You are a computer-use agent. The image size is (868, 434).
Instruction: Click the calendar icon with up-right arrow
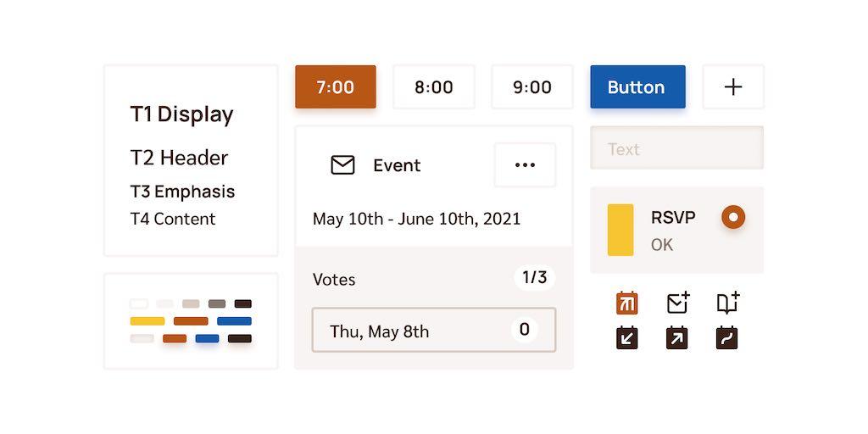pyautogui.click(x=676, y=337)
